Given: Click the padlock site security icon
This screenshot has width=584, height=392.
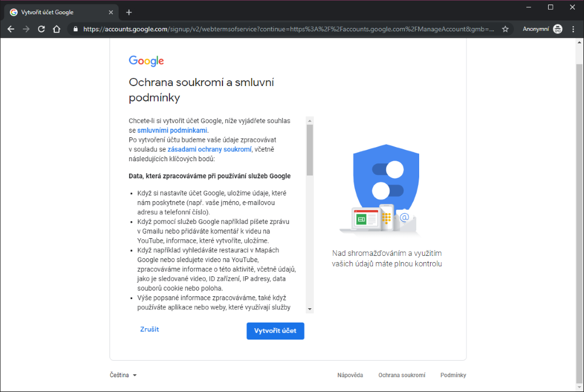Looking at the screenshot, I should [76, 29].
